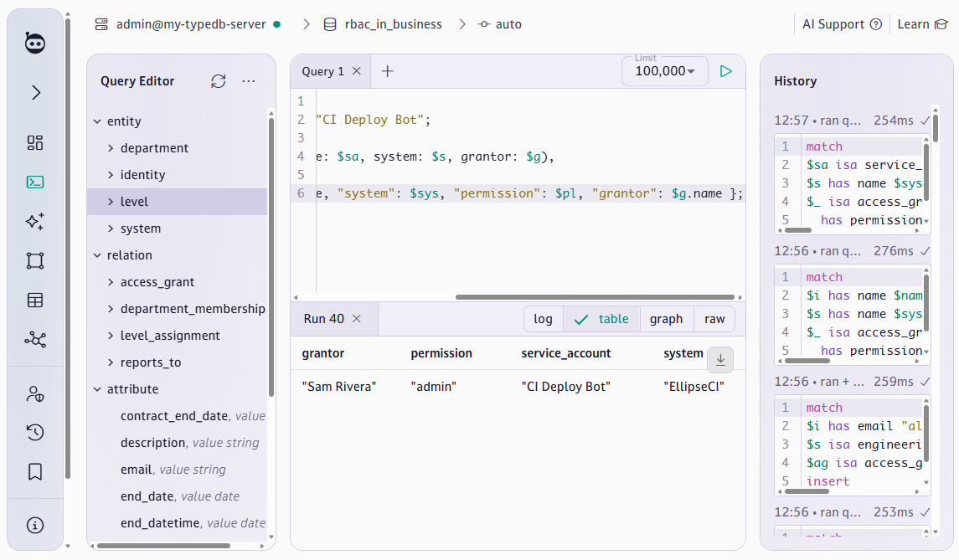Collapse the entity tree group
The height and width of the screenshot is (560, 959).
tap(97, 121)
